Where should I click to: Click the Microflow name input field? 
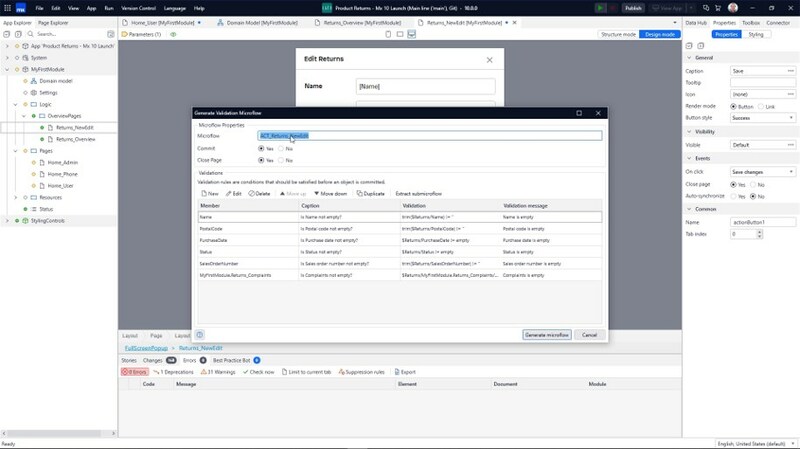pyautogui.click(x=429, y=135)
